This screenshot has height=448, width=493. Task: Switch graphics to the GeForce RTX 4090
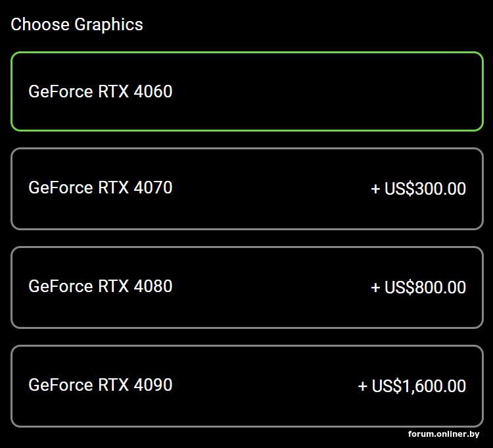tap(246, 386)
